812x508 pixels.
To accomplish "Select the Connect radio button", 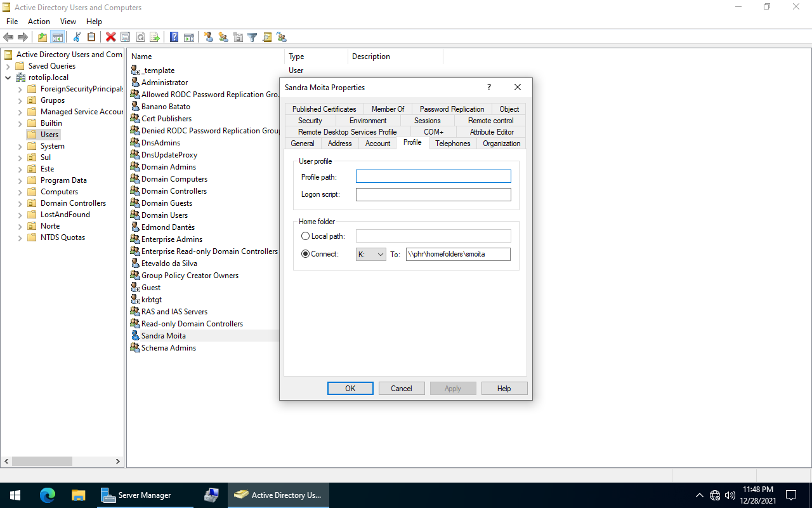I will coord(306,254).
